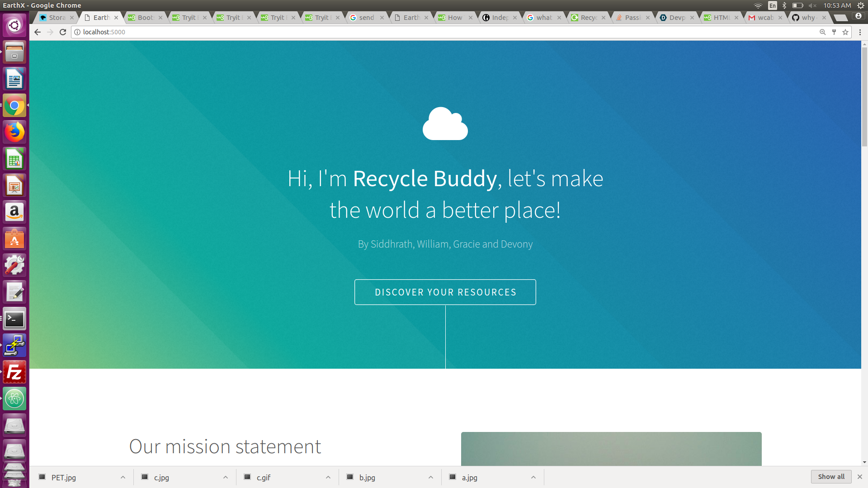Click the address bar showing localhost:5000
The width and height of the screenshot is (868, 488).
click(x=407, y=32)
